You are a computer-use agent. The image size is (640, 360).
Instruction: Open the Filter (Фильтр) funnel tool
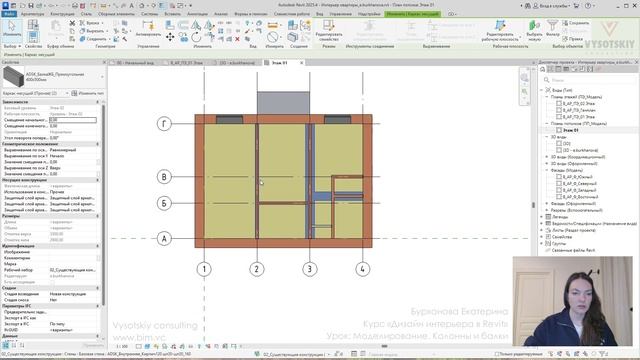552,29
